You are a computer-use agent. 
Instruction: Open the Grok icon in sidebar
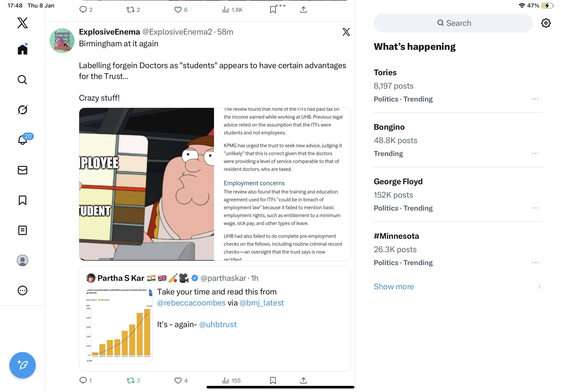(x=23, y=110)
